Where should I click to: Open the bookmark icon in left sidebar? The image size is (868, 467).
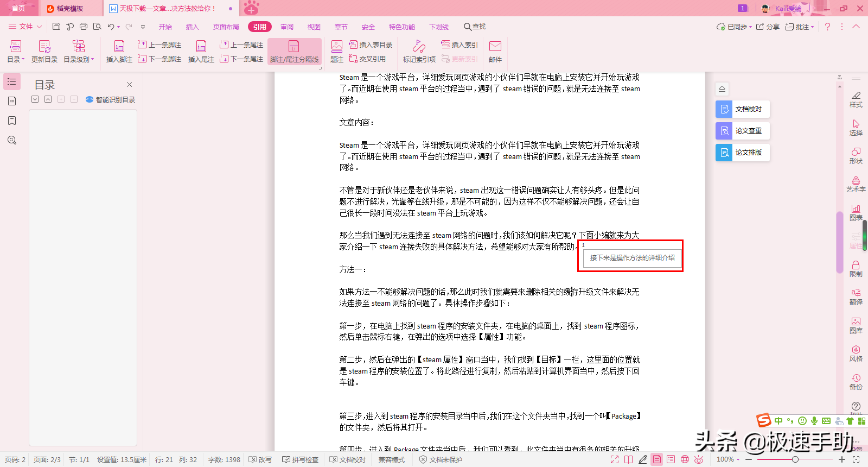click(x=12, y=121)
